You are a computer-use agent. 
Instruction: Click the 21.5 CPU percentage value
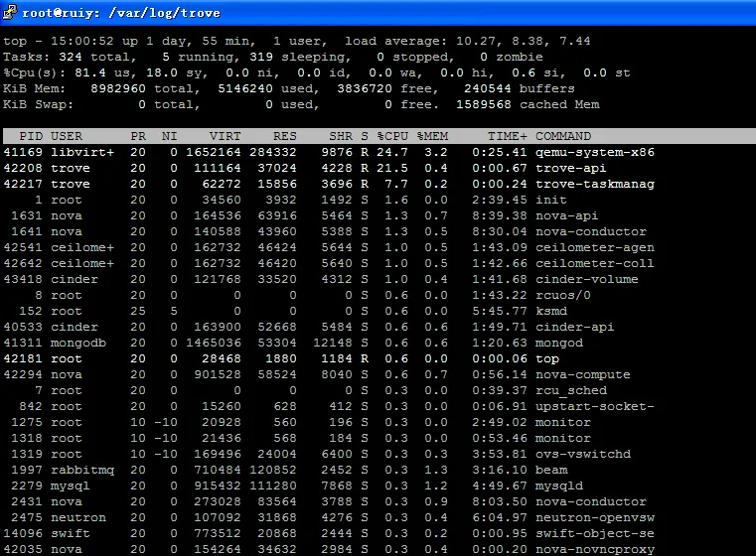[x=392, y=168]
